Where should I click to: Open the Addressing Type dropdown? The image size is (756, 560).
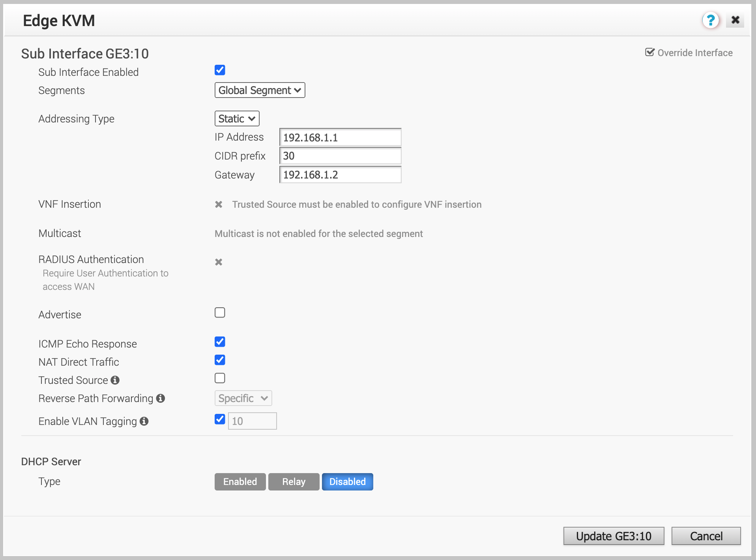pos(237,118)
